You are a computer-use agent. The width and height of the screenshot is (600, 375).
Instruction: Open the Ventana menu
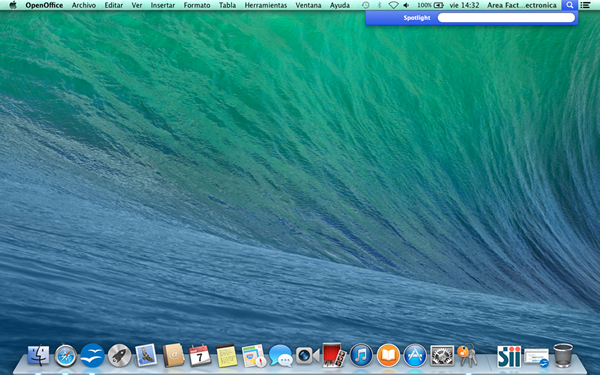(x=308, y=5)
